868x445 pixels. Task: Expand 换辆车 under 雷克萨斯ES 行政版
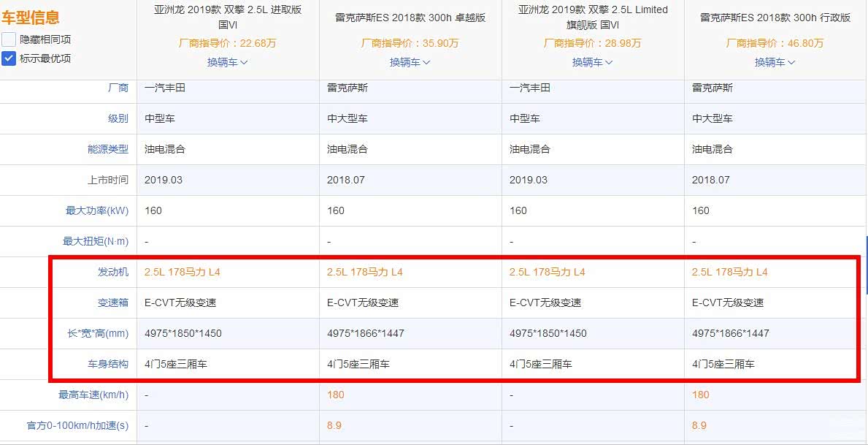tap(775, 62)
